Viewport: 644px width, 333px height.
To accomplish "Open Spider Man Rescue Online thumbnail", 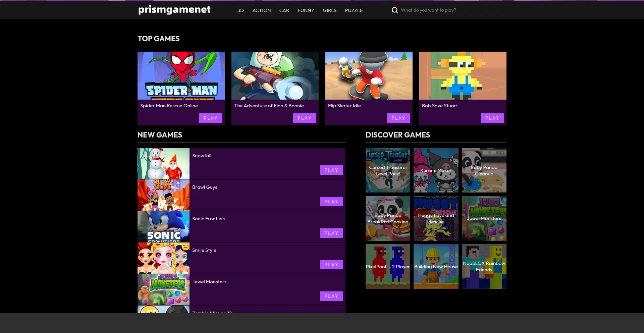I will click(x=181, y=75).
